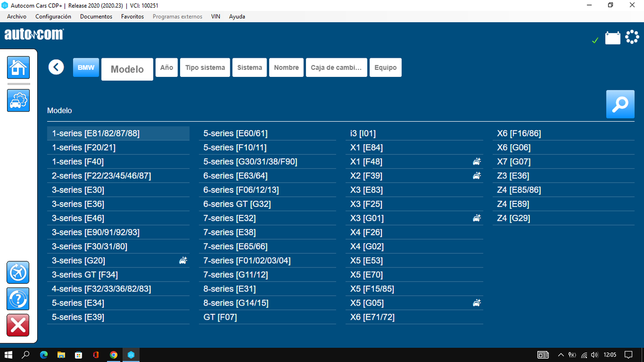Open the vehicle diagnostics sidebar icon
The image size is (644, 362).
(x=18, y=101)
